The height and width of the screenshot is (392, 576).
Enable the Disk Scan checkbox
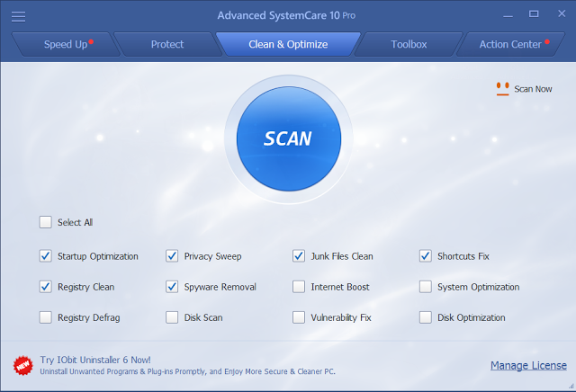[172, 317]
